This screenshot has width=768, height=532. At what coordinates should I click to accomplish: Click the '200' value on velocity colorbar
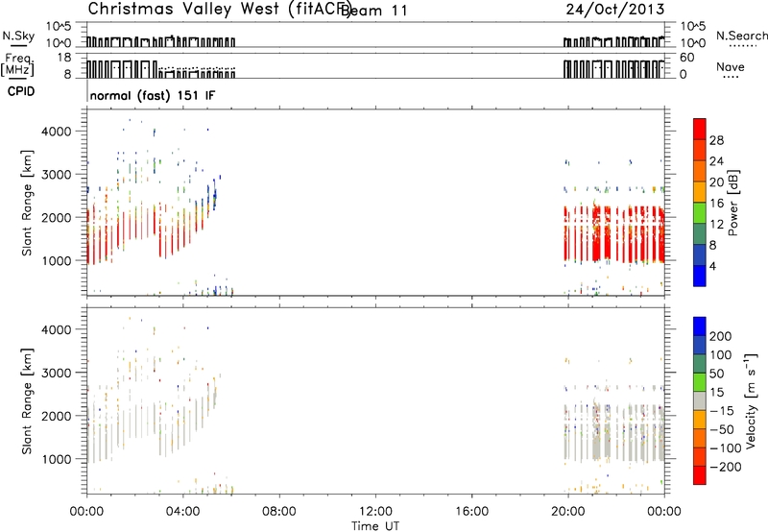coord(721,336)
